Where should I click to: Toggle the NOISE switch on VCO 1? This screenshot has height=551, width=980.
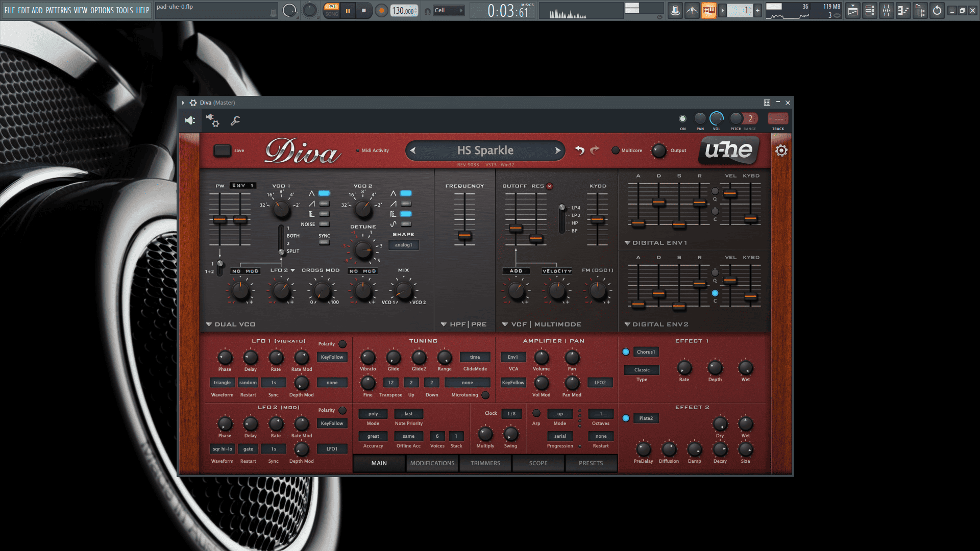click(324, 224)
